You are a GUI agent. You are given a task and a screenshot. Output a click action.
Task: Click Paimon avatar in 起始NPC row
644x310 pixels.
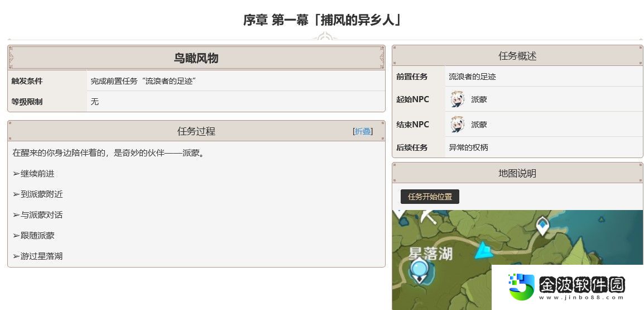click(x=457, y=99)
